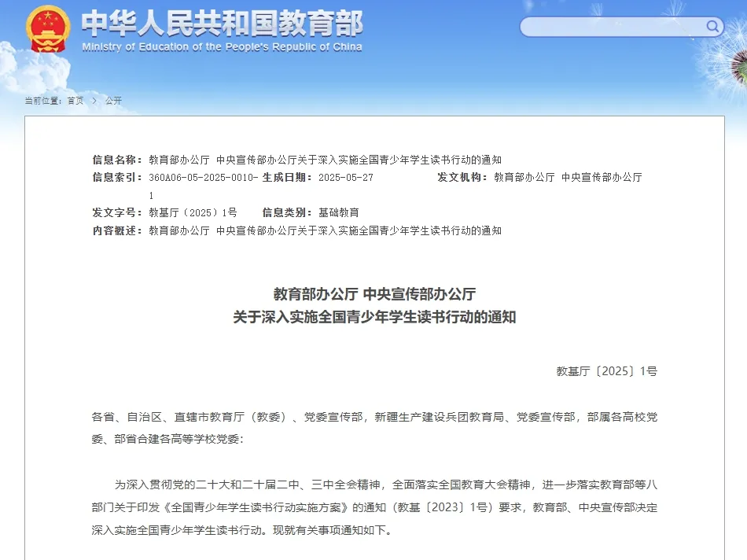Screen dimensions: 747x560
Task: Select the 内容概述 summary text value
Action: tap(326, 230)
